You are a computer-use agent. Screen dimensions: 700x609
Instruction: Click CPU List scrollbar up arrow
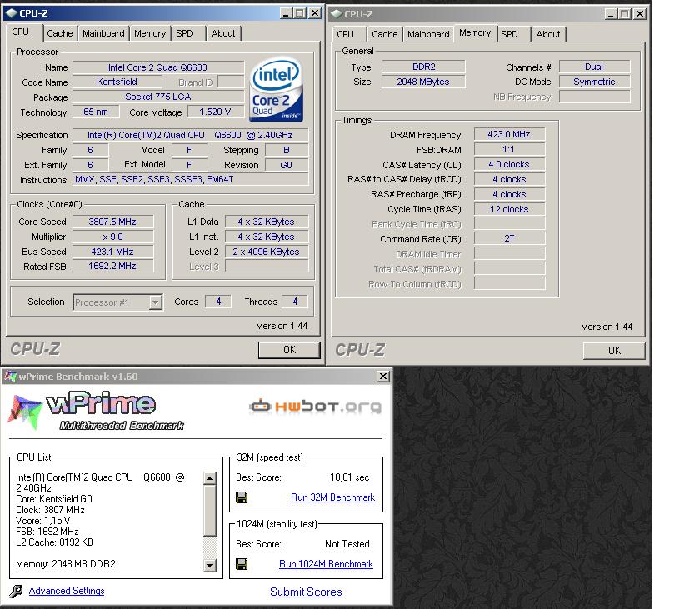[210, 478]
